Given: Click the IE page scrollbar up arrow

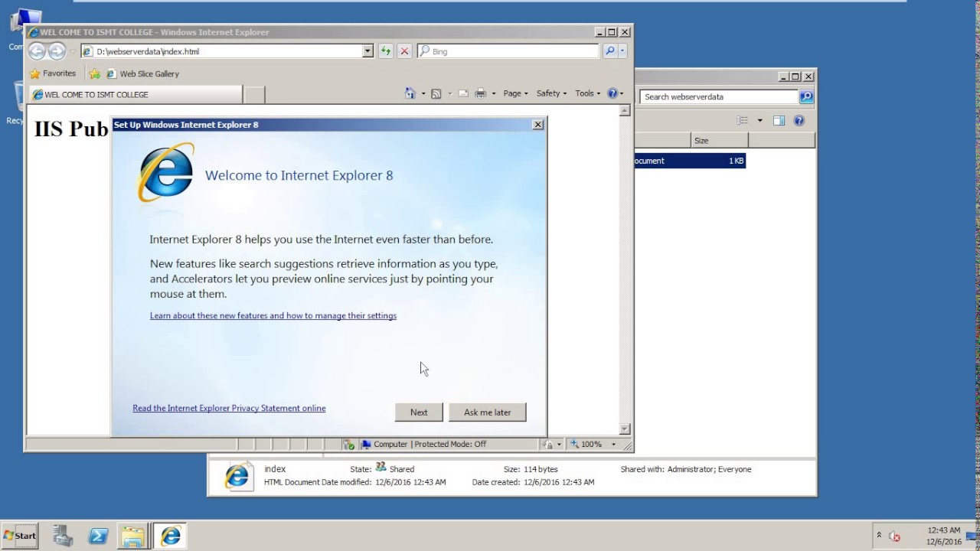Looking at the screenshot, I should tap(625, 111).
